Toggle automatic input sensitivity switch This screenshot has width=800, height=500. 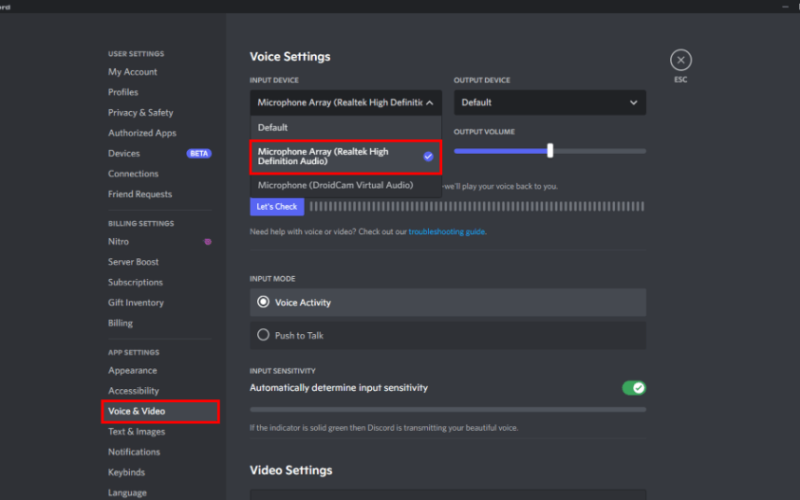point(634,388)
